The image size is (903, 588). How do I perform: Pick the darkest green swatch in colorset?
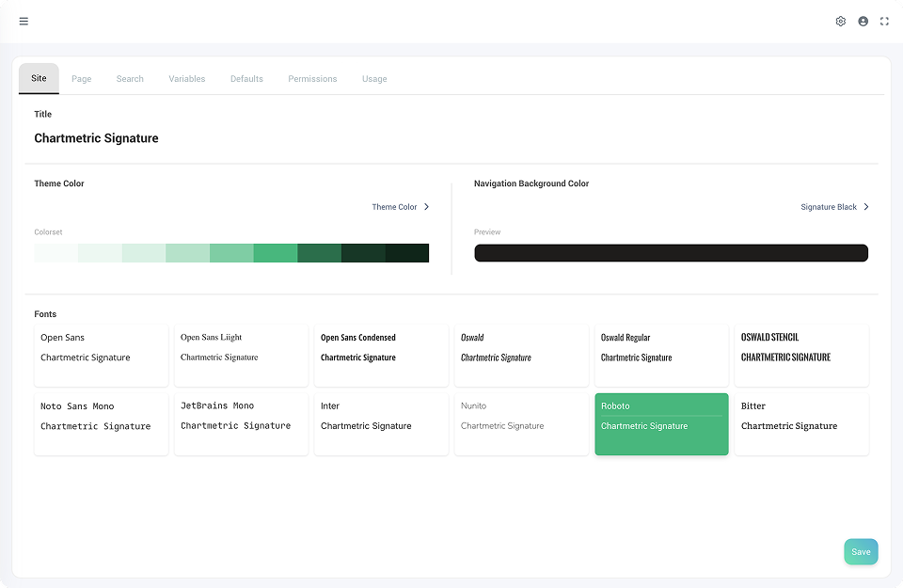click(x=406, y=253)
